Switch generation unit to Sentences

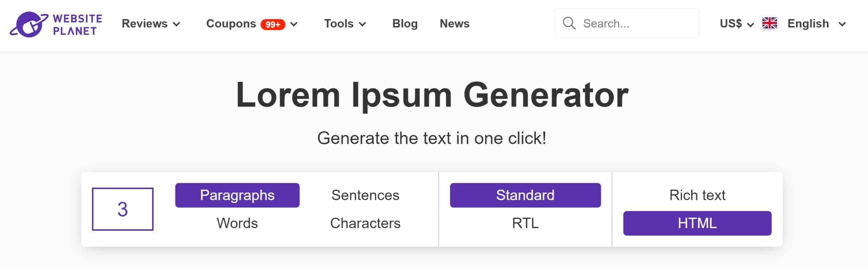pos(365,195)
